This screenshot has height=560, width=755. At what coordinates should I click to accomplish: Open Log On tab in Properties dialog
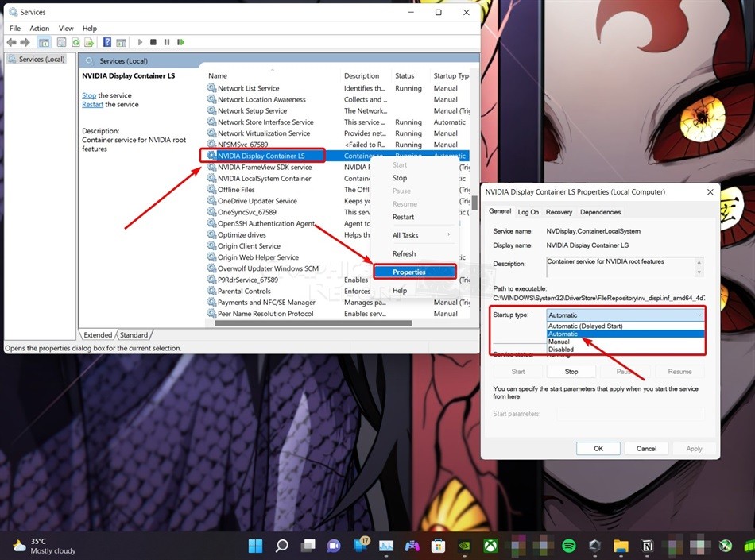click(x=528, y=212)
